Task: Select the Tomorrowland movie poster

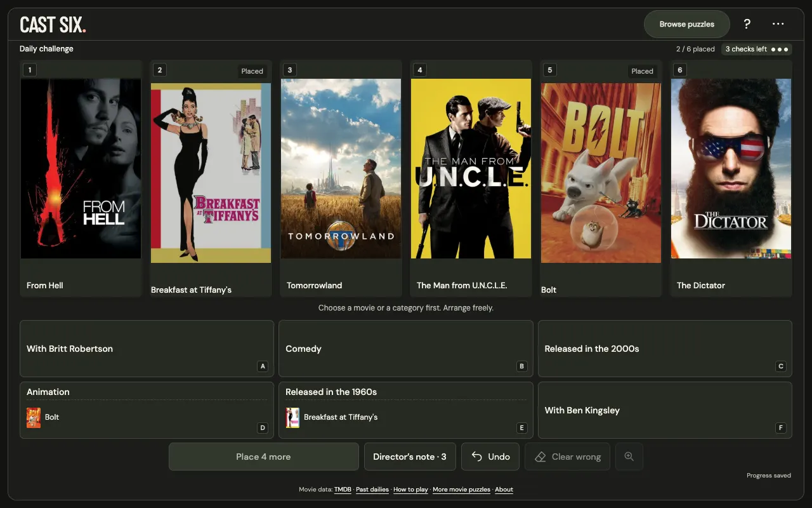Action: (x=341, y=168)
